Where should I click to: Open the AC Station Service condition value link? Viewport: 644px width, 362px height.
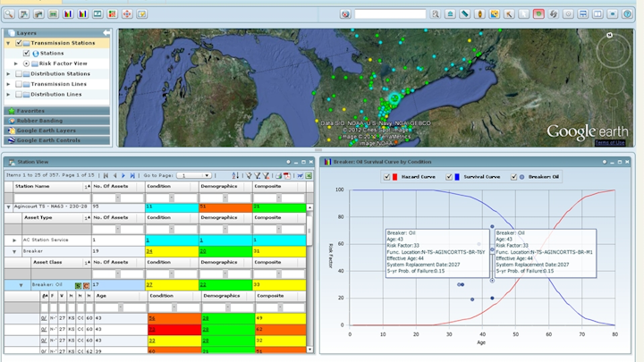pos(148,240)
